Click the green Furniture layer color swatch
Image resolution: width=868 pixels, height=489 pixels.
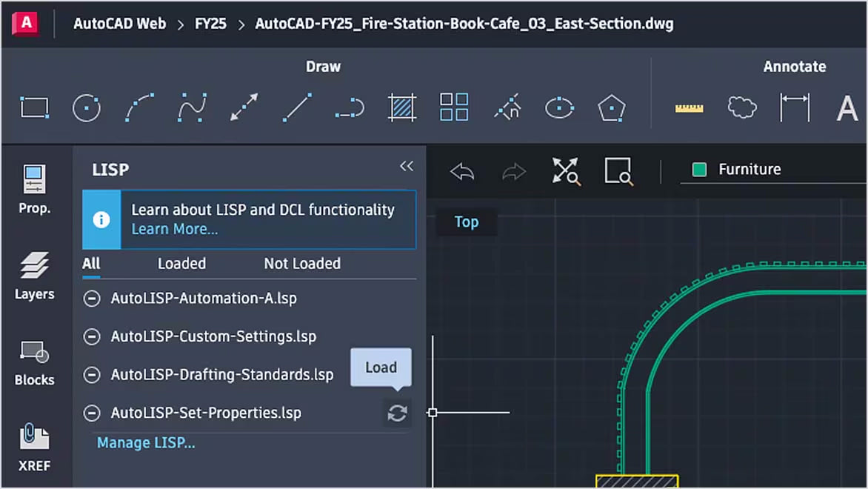(699, 170)
